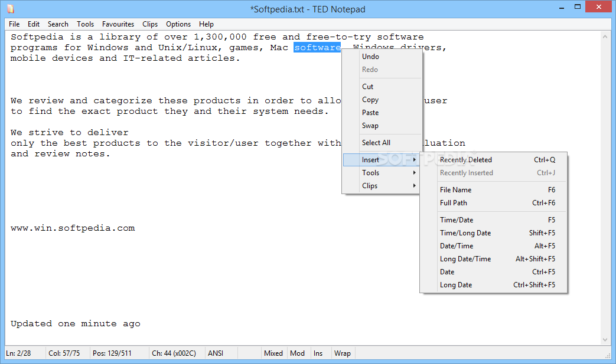Click the scrollbar down arrow
616x364 pixels.
click(605, 340)
